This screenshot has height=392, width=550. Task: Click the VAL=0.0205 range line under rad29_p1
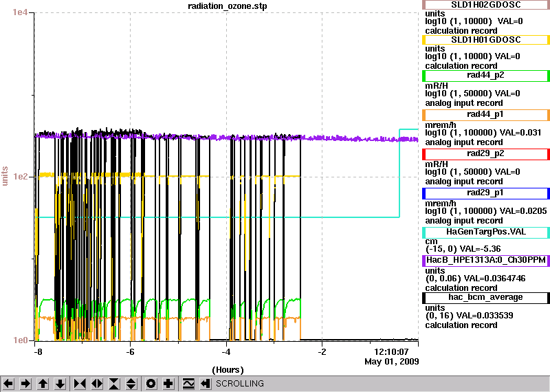coord(486,211)
